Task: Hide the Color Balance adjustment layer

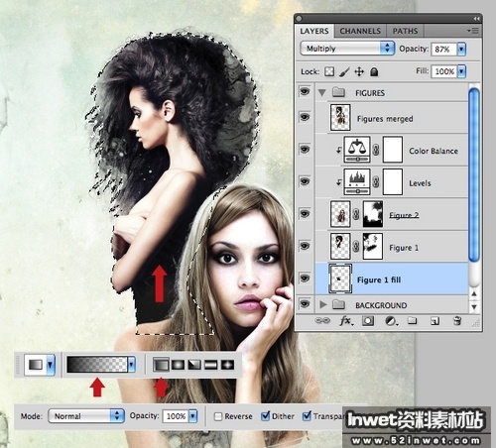Action: (x=305, y=150)
